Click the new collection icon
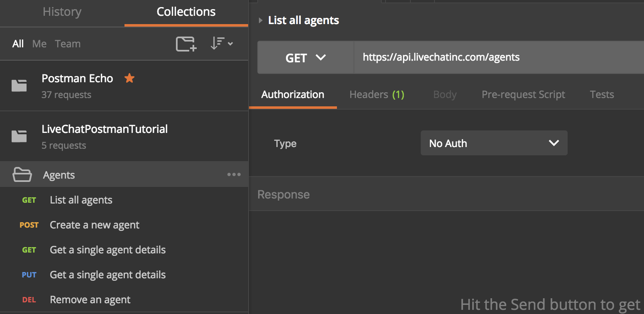 pyautogui.click(x=186, y=44)
